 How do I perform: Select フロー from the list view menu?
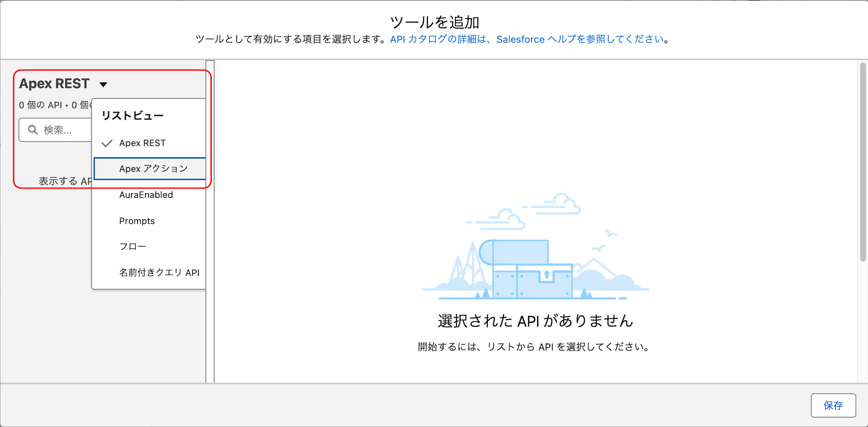[x=149, y=246]
